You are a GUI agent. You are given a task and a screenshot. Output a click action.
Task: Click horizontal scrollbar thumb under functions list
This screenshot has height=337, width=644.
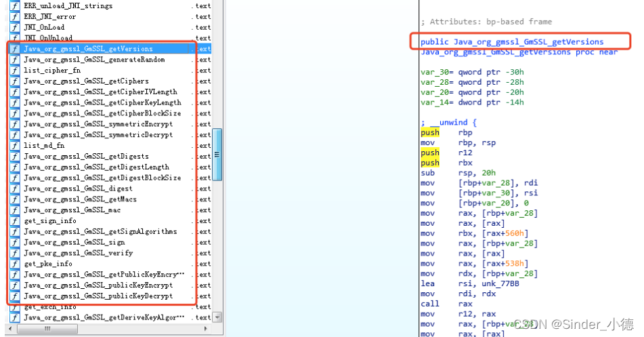47,329
